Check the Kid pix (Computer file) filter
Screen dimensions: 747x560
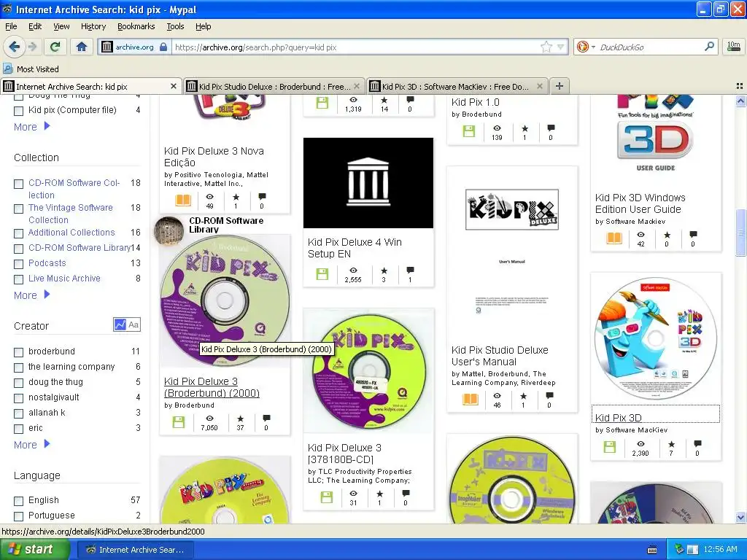18,111
